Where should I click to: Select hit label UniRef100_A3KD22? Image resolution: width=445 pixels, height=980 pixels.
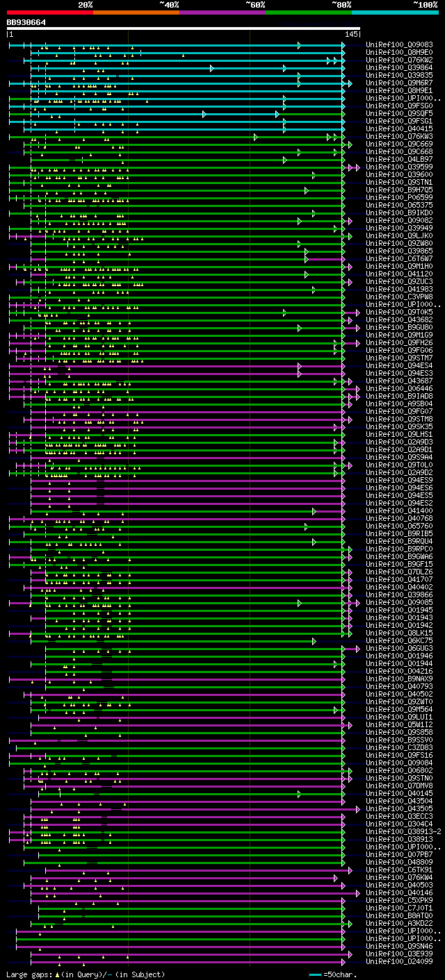coord(399,923)
